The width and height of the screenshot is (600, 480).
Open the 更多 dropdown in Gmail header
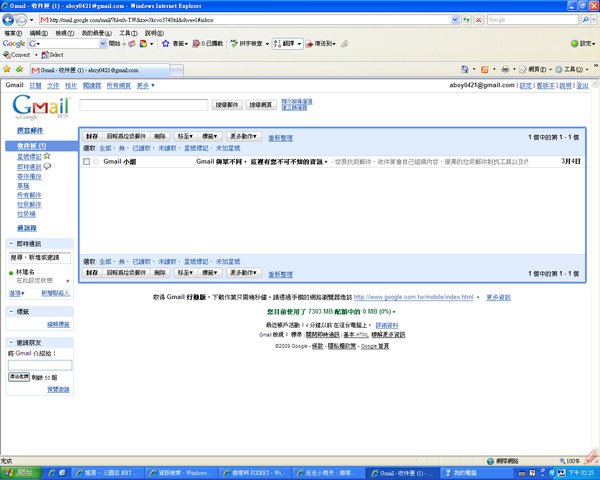pyautogui.click(x=145, y=85)
